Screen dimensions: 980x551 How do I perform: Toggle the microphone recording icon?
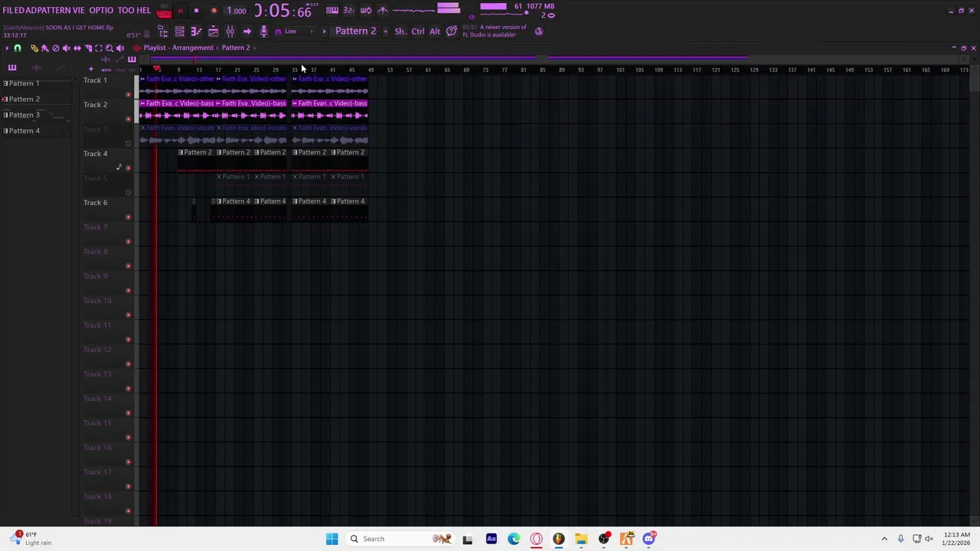263,31
